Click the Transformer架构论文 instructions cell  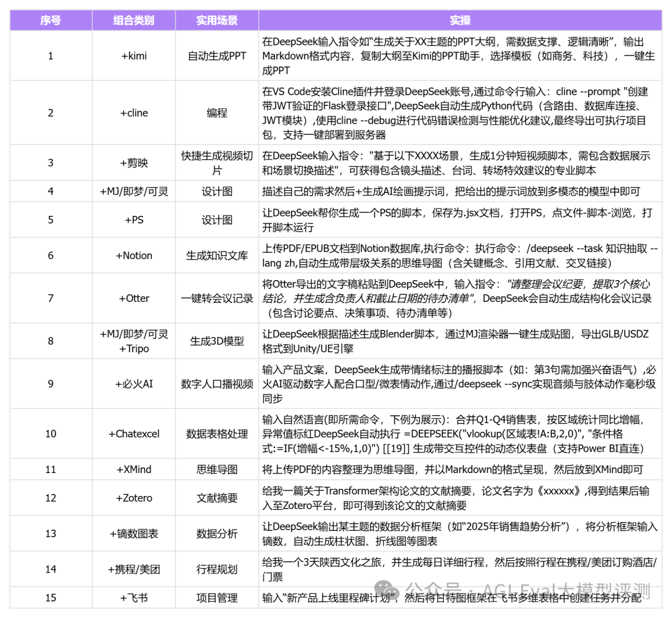pos(460,498)
